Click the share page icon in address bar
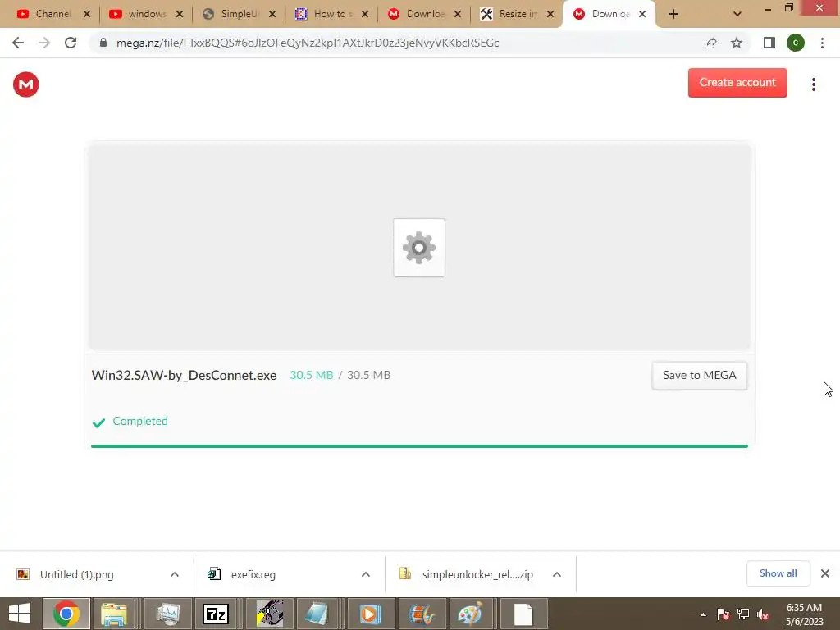 (710, 43)
